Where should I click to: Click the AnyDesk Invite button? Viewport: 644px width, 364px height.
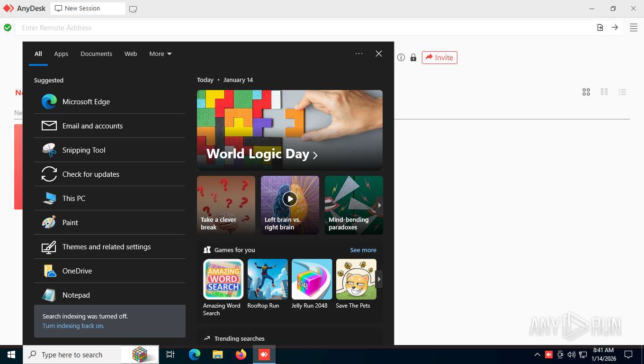[439, 57]
